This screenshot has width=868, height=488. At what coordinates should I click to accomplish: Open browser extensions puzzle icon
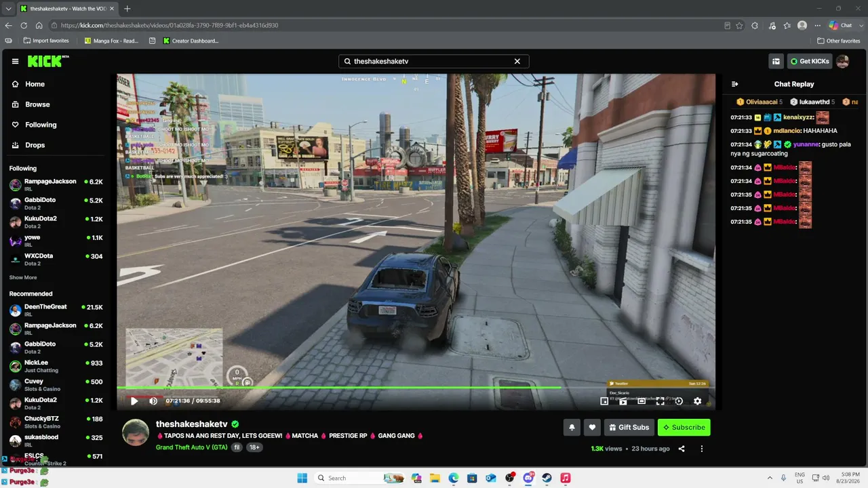755,25
